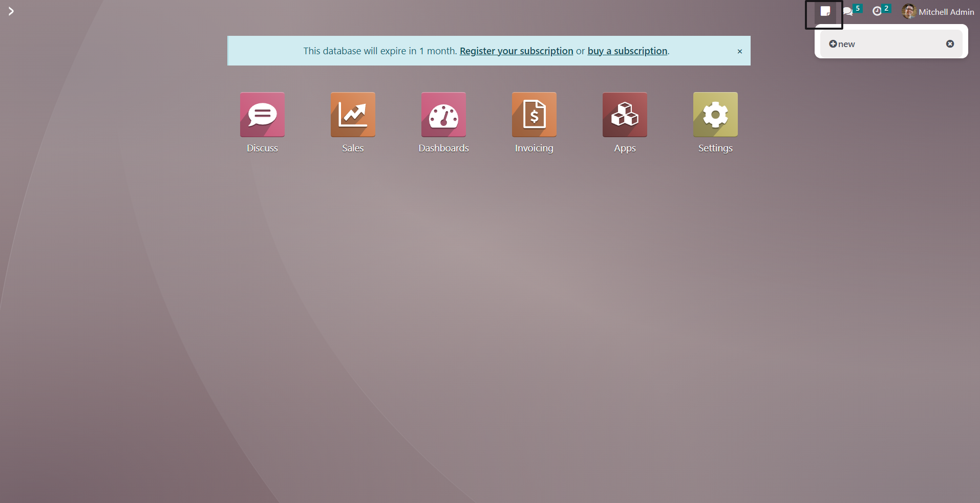The width and height of the screenshot is (980, 503).
Task: Click the Sales label text
Action: [x=353, y=148]
